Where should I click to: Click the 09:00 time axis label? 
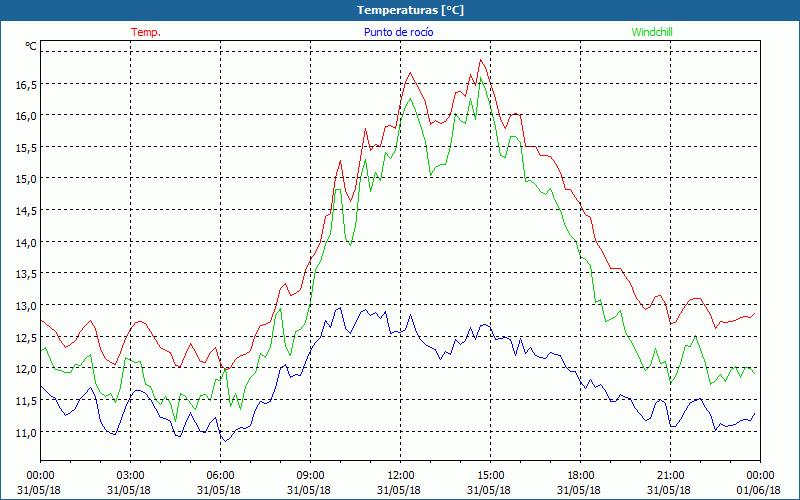(310, 475)
